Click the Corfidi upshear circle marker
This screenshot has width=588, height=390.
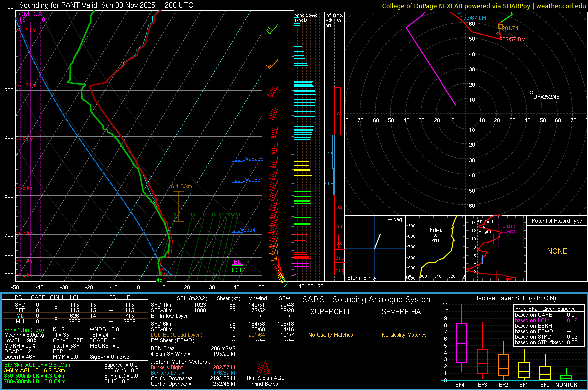(532, 93)
